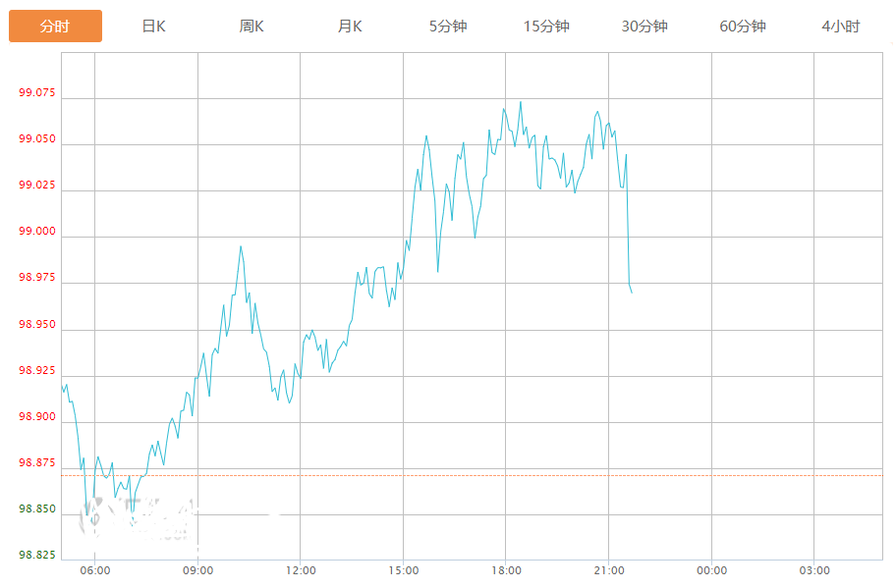Click the 98.950 price axis label
Image resolution: width=896 pixels, height=588 pixels.
[x=37, y=325]
